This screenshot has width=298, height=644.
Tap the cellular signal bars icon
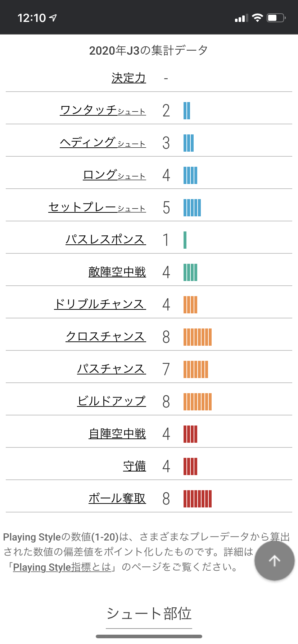(241, 18)
